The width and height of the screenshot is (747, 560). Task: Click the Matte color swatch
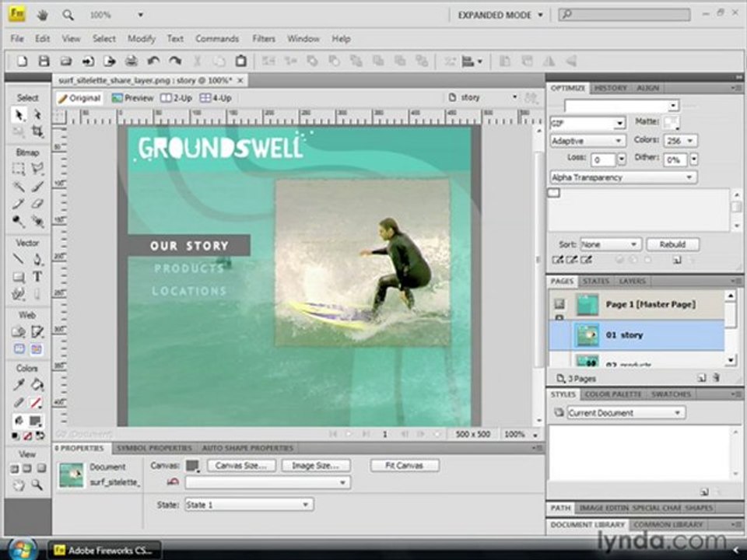click(672, 122)
